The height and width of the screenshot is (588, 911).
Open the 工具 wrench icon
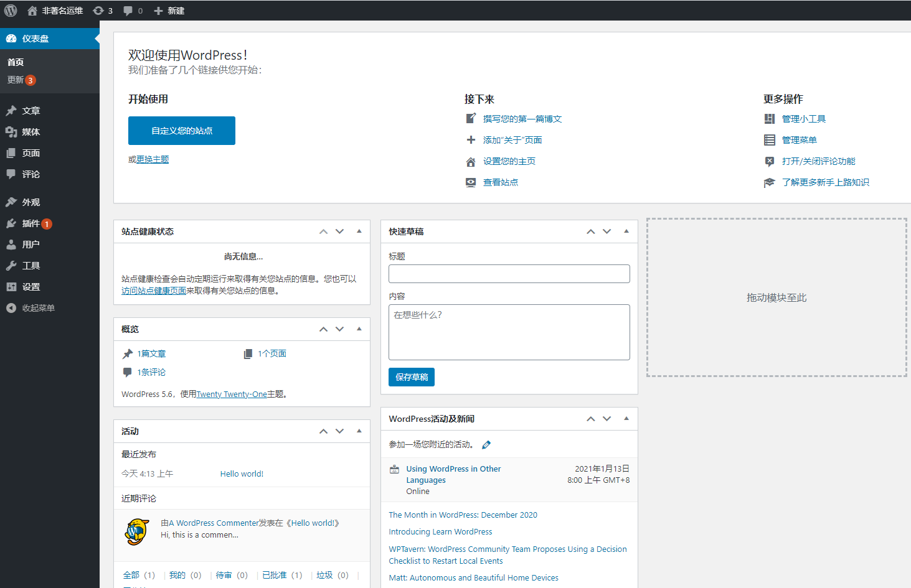(x=11, y=265)
